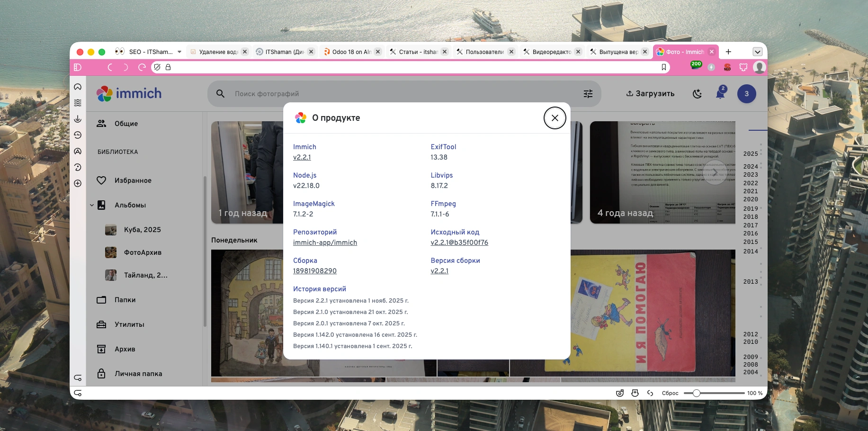Open the Архив sidebar item
This screenshot has height=431, width=868.
tap(125, 349)
